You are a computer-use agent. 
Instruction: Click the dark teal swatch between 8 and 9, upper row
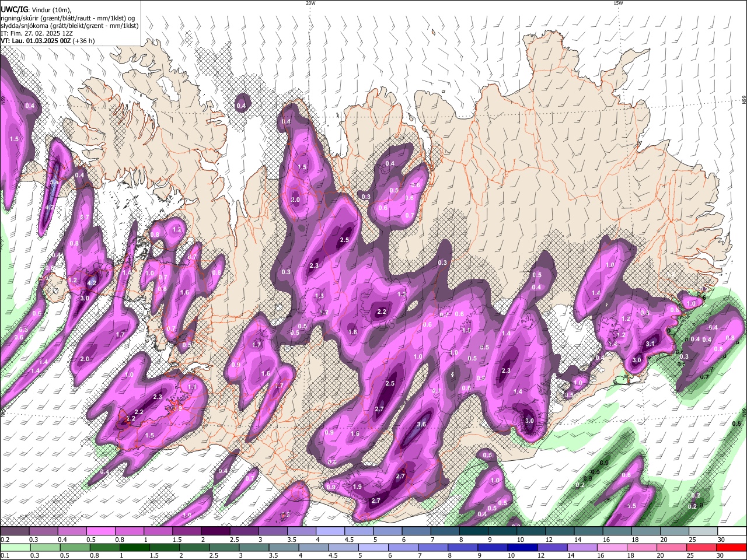coord(474,531)
